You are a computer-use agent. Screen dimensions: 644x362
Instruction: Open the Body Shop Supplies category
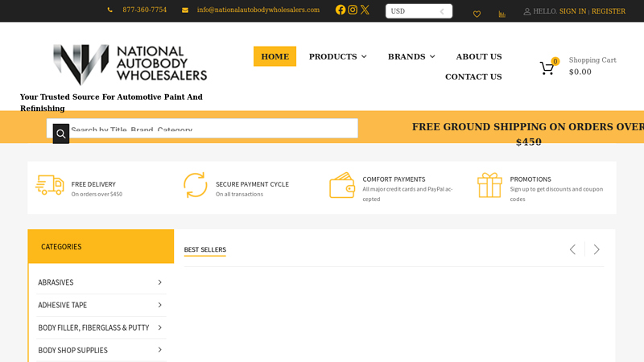72,350
